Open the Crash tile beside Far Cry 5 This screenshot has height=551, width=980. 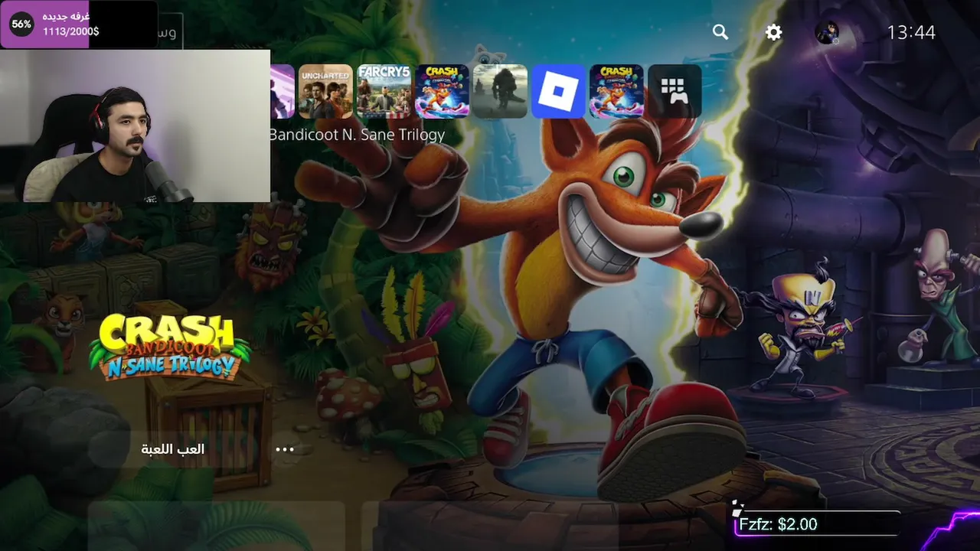442,91
